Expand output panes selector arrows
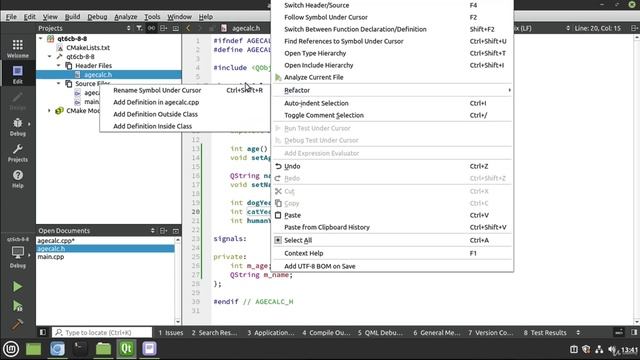This screenshot has height=360, width=640. [x=578, y=332]
